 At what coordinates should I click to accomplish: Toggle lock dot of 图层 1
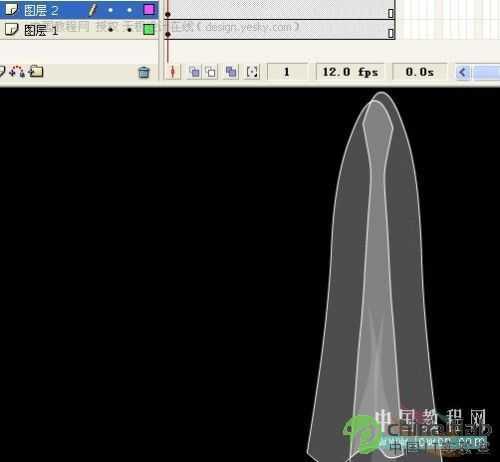[x=129, y=30]
